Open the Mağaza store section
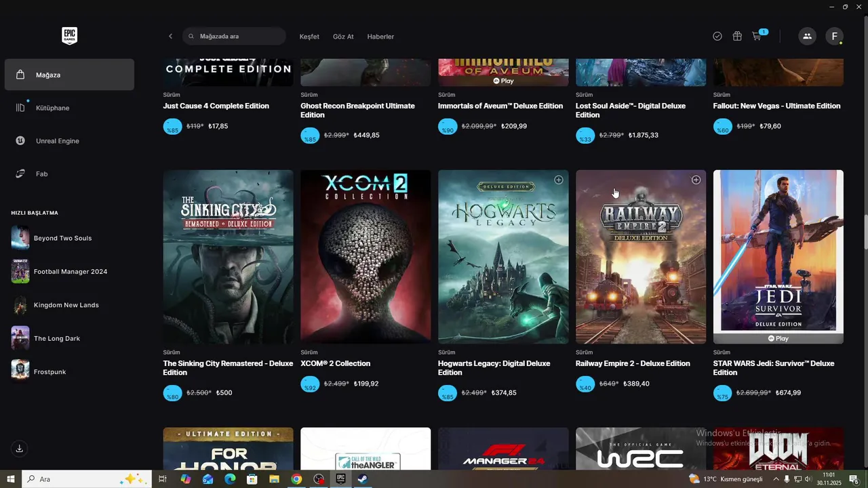Screen dimensions: 868x488 pos(69,75)
